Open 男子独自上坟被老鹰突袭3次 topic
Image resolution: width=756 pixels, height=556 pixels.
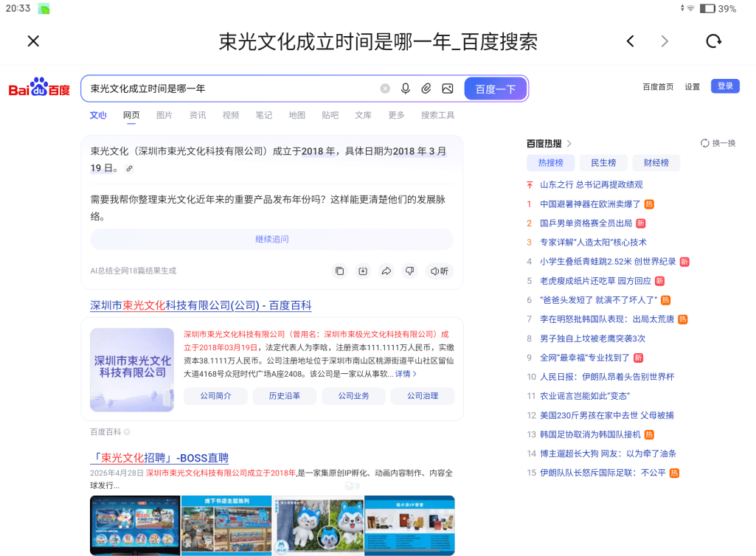(x=592, y=338)
